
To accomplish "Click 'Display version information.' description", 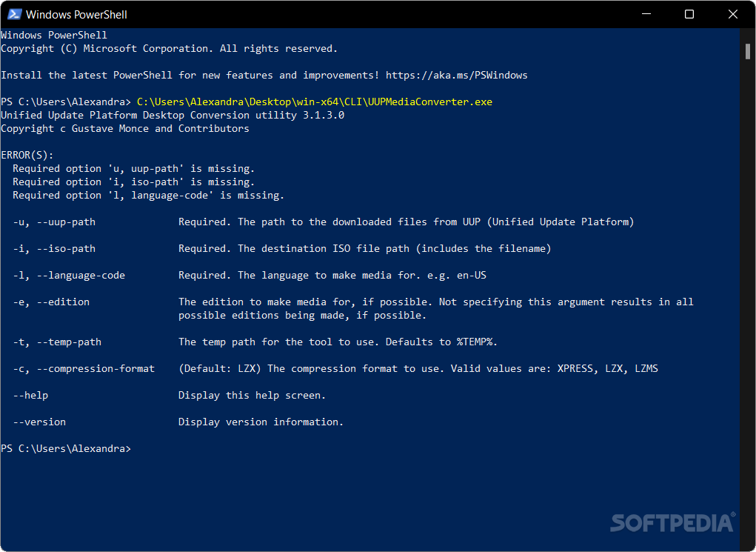I will coord(261,422).
